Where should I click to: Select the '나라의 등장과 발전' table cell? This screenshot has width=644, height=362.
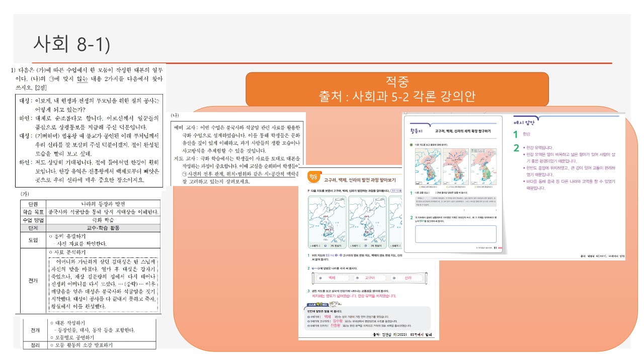click(x=104, y=204)
